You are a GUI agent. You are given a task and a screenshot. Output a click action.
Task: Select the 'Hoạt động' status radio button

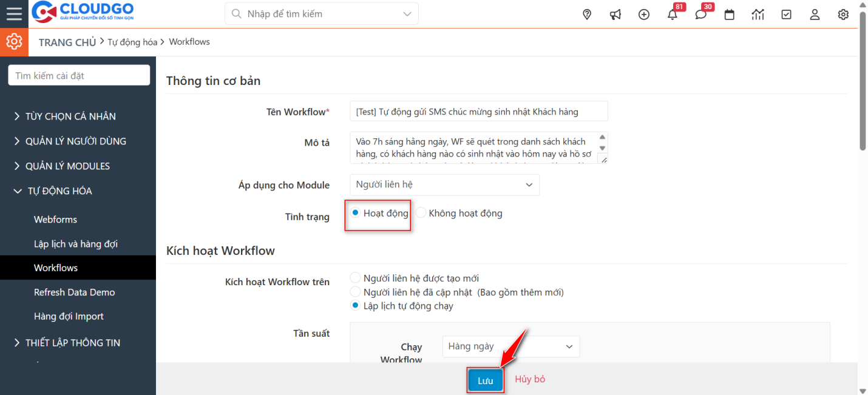[x=354, y=213]
